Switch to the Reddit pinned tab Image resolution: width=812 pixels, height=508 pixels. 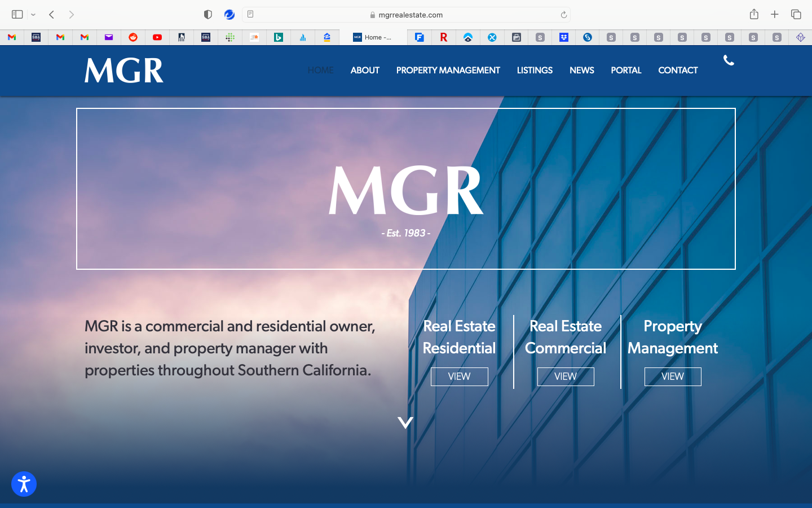click(x=133, y=37)
